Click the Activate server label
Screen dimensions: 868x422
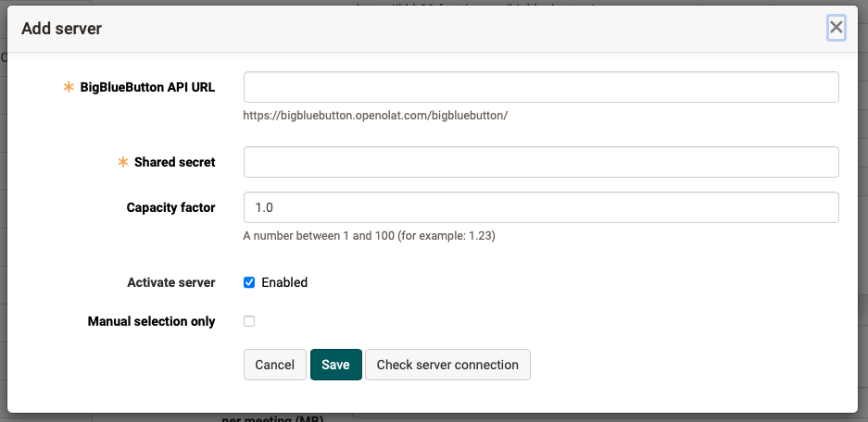point(170,282)
